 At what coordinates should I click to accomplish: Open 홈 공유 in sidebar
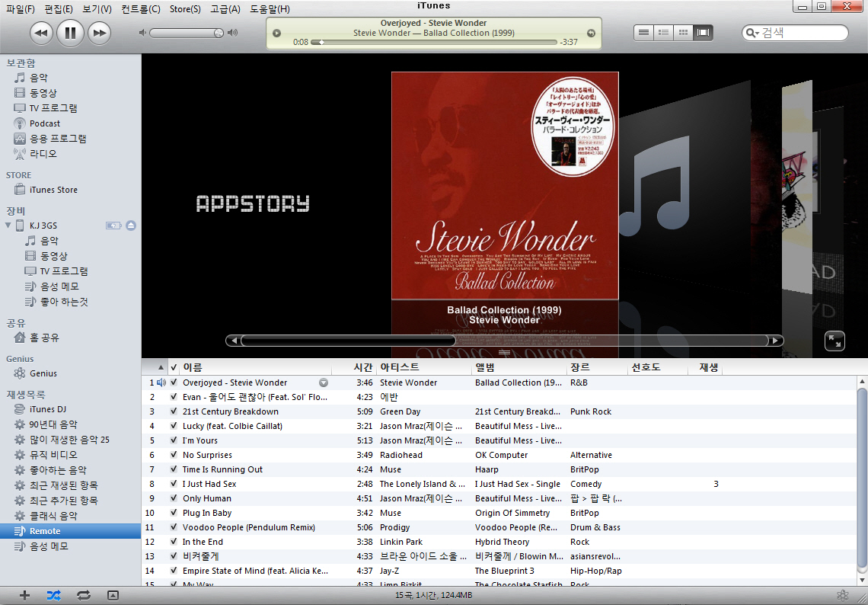(44, 338)
